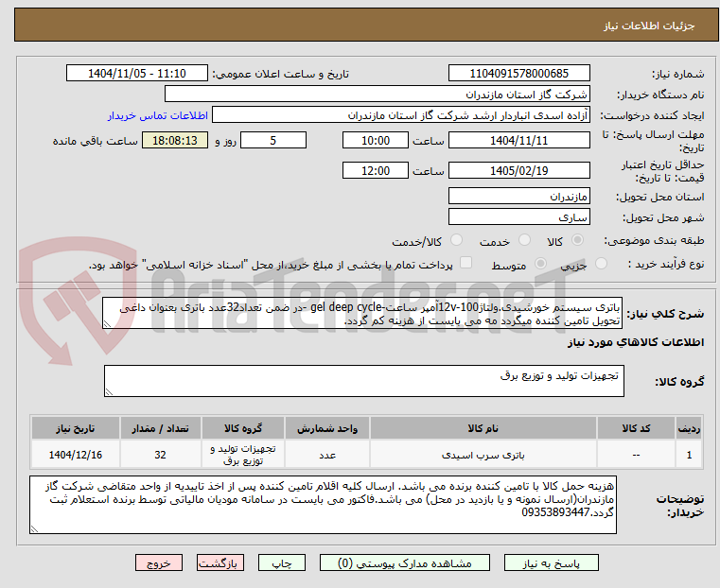Screen dimensions: 720x588
Task: Click the کد کالا cell showing --
Action: coord(636,455)
